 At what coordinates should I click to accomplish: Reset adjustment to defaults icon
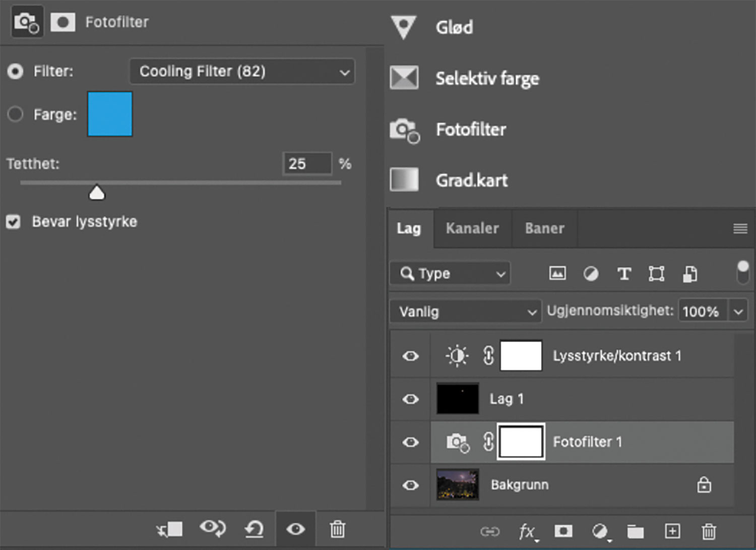click(254, 529)
